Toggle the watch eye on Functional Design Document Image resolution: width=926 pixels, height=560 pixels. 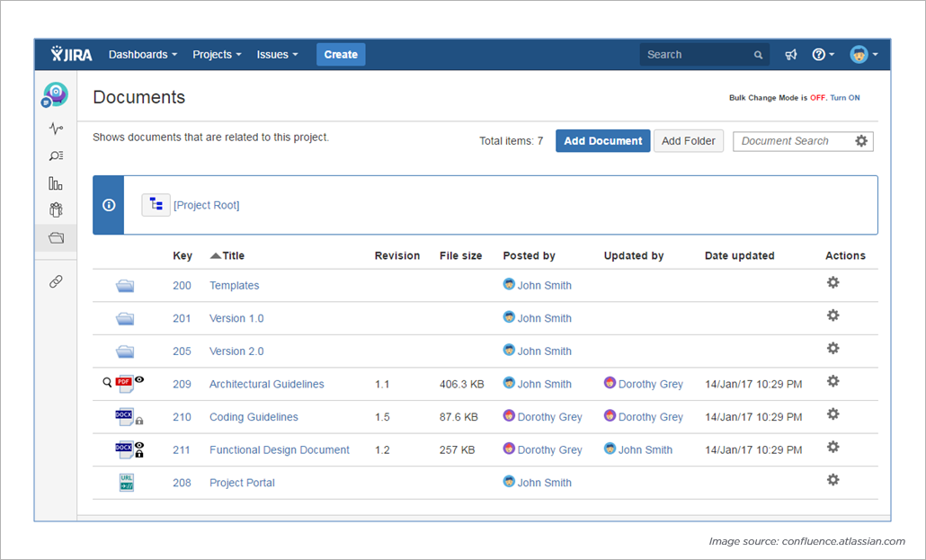(139, 444)
